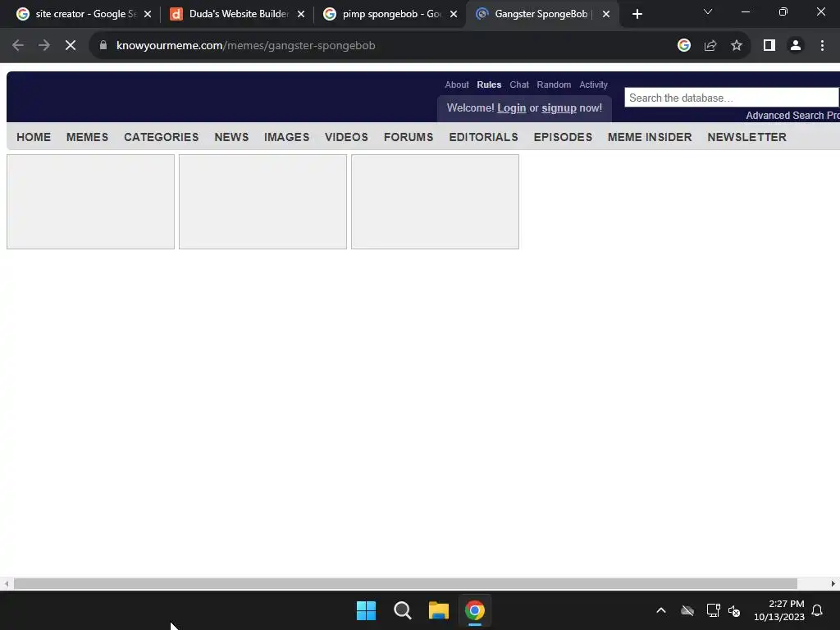
Task: Open network status tray icon
Action: 713,610
